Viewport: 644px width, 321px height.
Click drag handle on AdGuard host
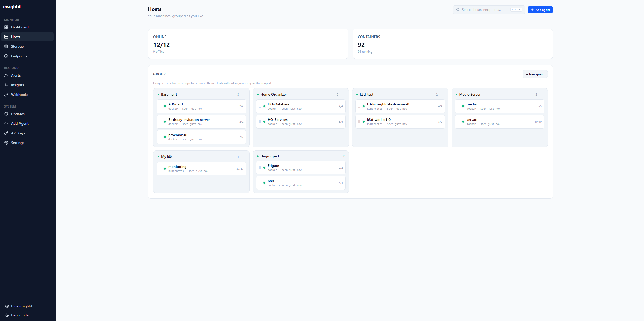160,106
